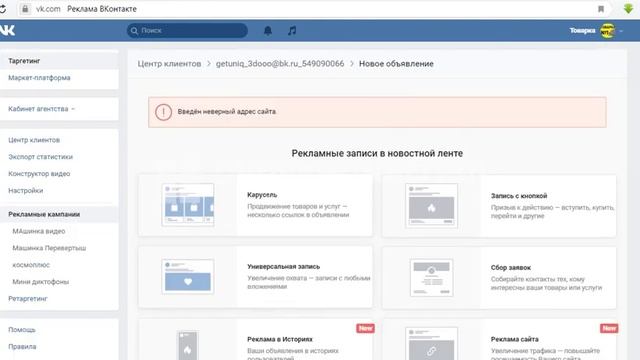This screenshot has width=640, height=360.
Task: Choose the Запись с кнопкой title
Action: click(519, 196)
